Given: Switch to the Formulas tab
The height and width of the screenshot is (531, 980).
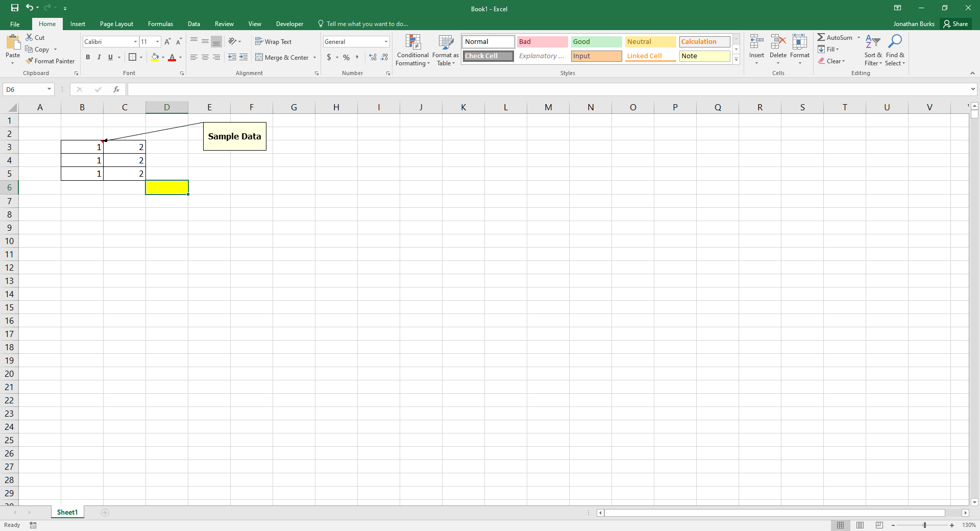Looking at the screenshot, I should pos(160,24).
